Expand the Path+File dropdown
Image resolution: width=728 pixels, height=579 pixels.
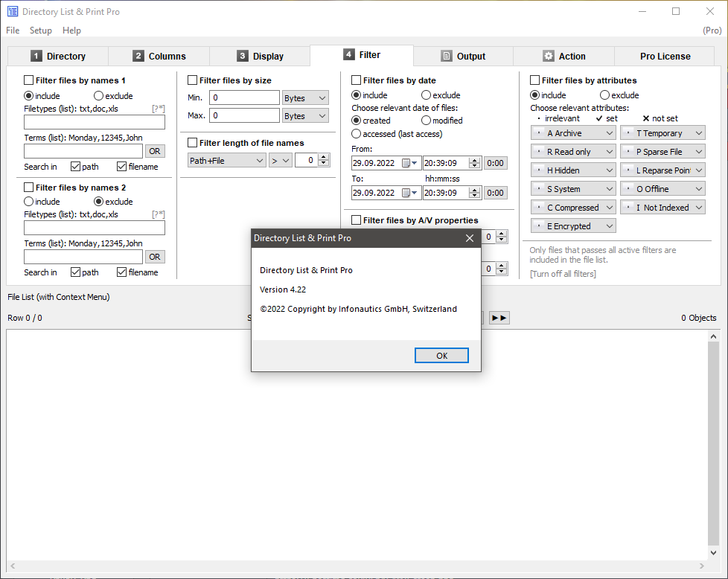[227, 161]
